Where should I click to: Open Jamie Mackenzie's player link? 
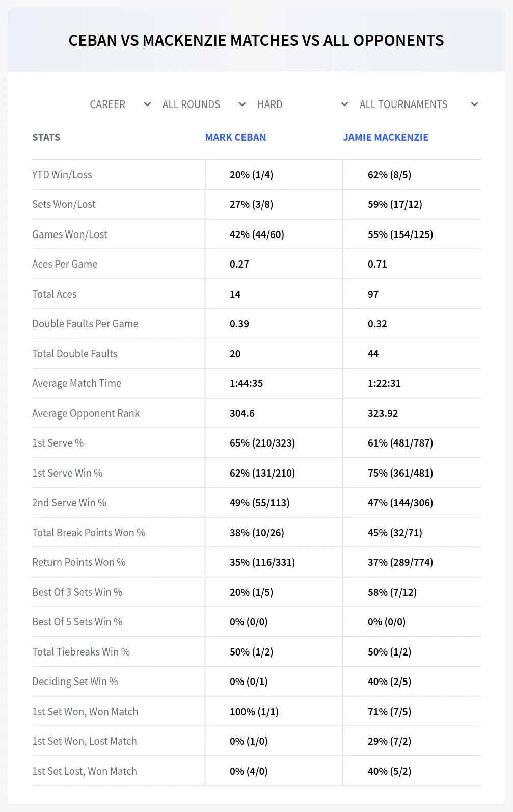tap(386, 137)
